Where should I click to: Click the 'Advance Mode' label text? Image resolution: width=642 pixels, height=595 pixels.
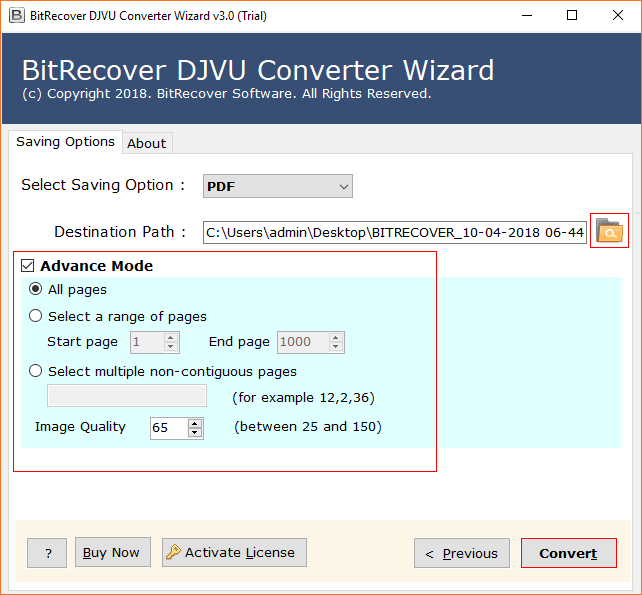pos(97,266)
